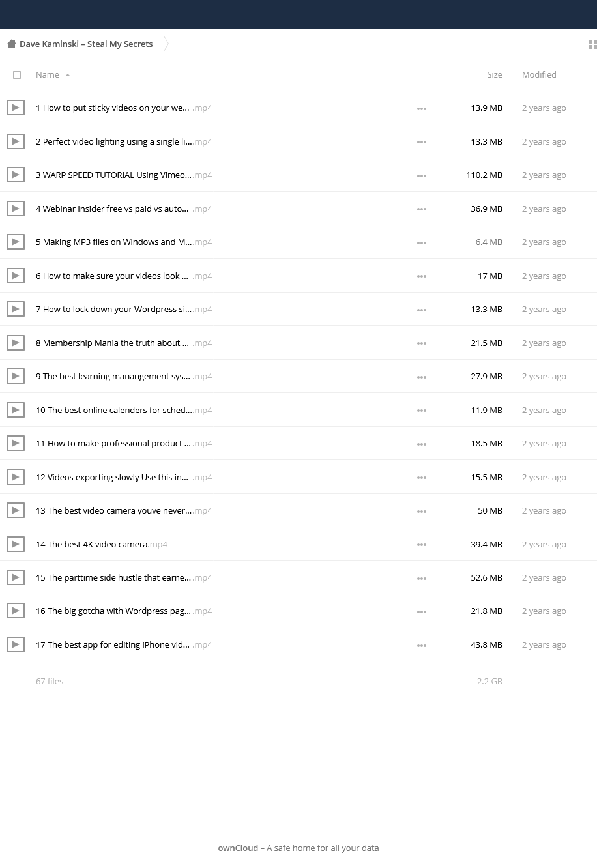The image size is (597, 868).
Task: Switch to grid view using the top-right icon
Action: [x=592, y=44]
